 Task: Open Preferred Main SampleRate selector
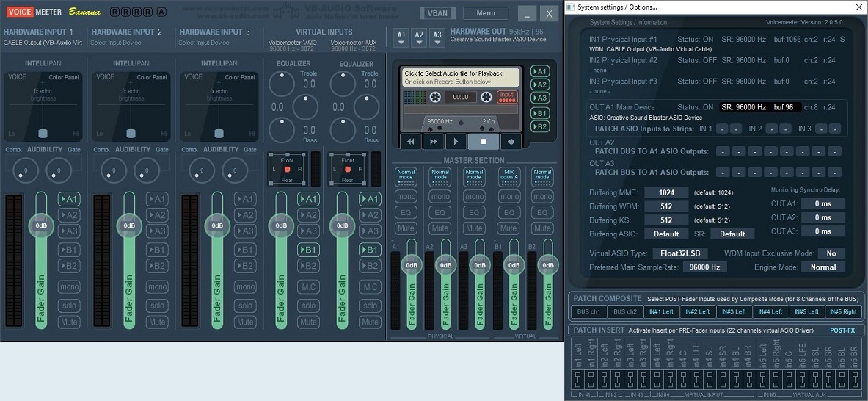pyautogui.click(x=704, y=267)
